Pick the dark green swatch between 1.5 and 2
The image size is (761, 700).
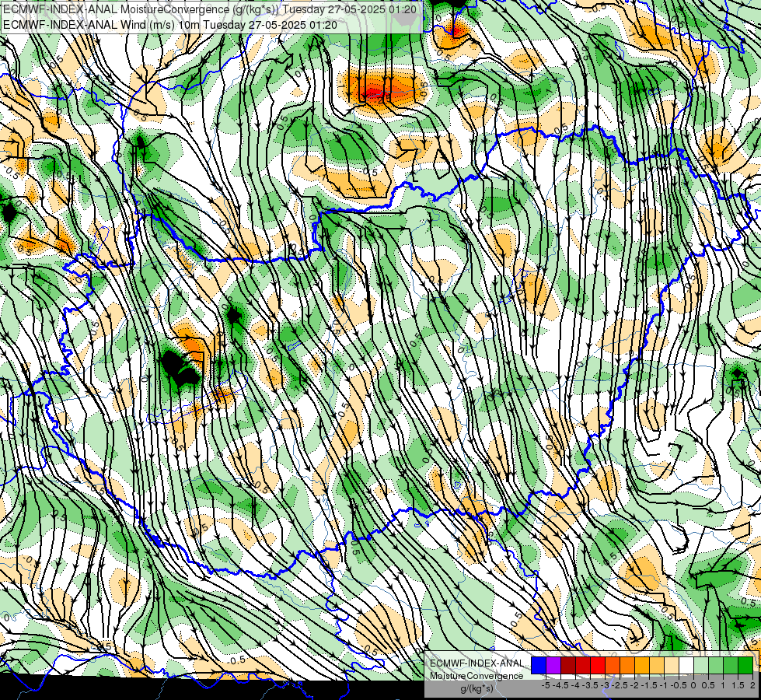tap(745, 665)
